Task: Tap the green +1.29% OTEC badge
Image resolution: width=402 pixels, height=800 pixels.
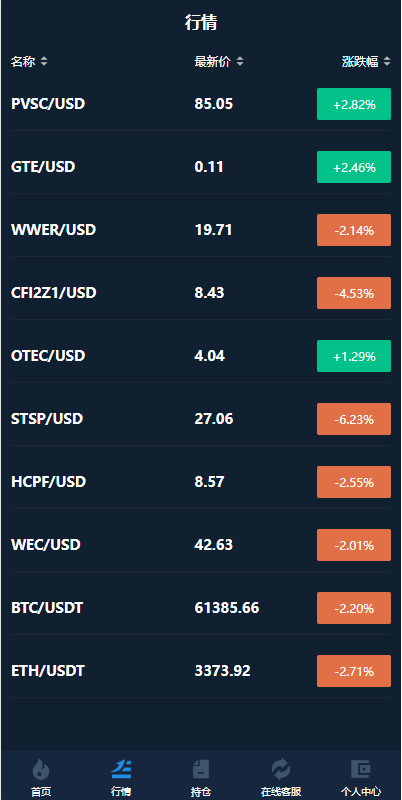Action: point(354,356)
